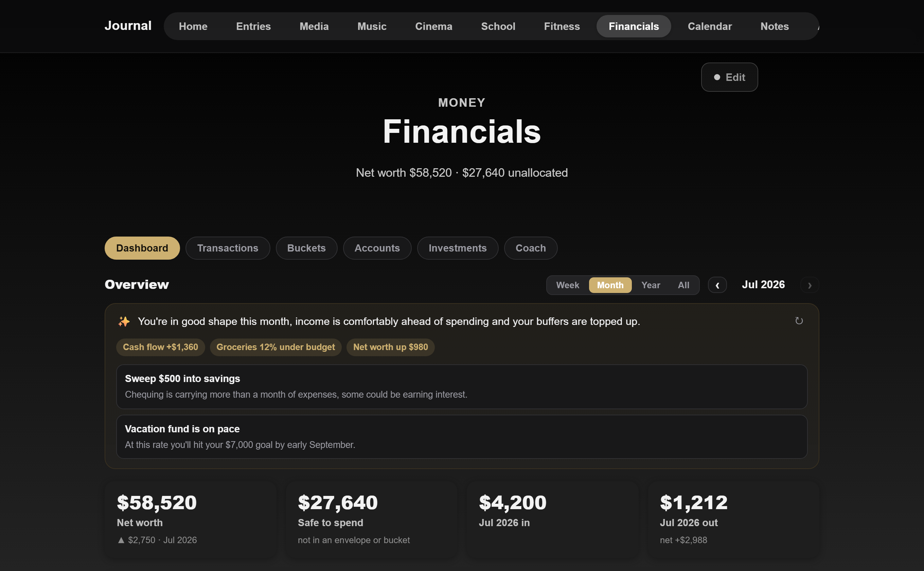Image resolution: width=924 pixels, height=571 pixels.
Task: Open the Music nav tab
Action: click(x=372, y=26)
